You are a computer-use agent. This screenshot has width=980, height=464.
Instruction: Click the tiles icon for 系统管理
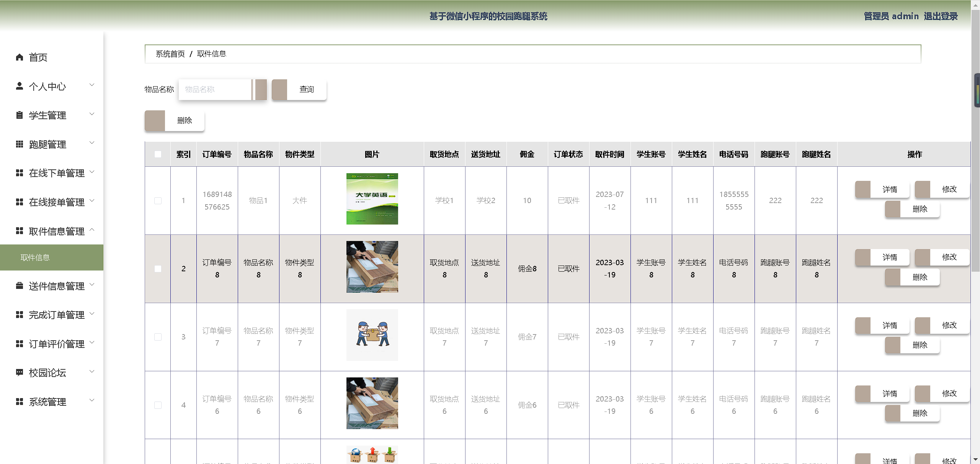[20, 401]
